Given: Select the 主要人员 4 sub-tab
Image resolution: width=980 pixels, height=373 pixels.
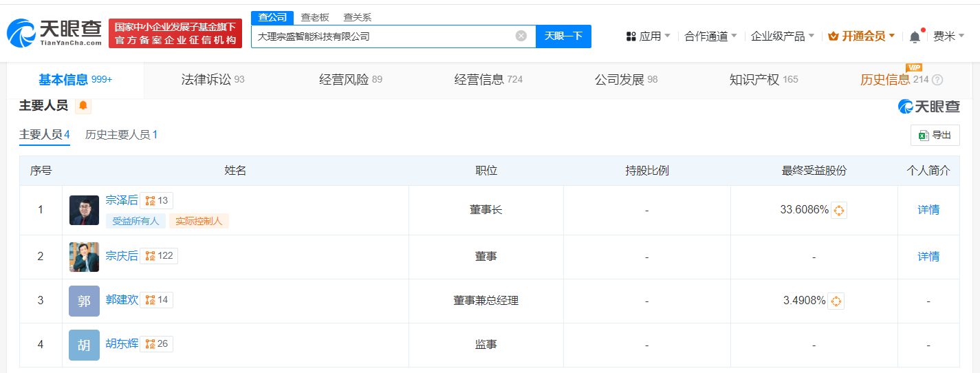Looking at the screenshot, I should click(x=45, y=135).
